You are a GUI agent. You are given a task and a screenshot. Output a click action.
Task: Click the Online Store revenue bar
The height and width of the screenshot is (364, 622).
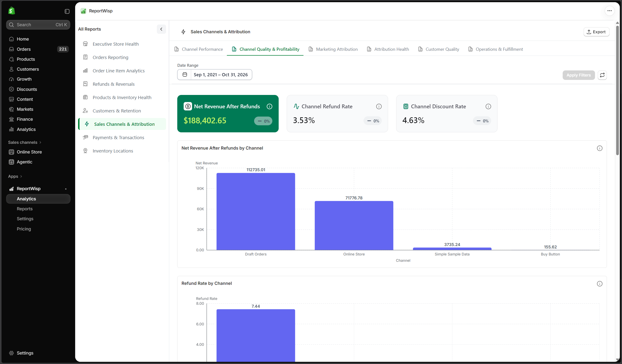pos(354,226)
